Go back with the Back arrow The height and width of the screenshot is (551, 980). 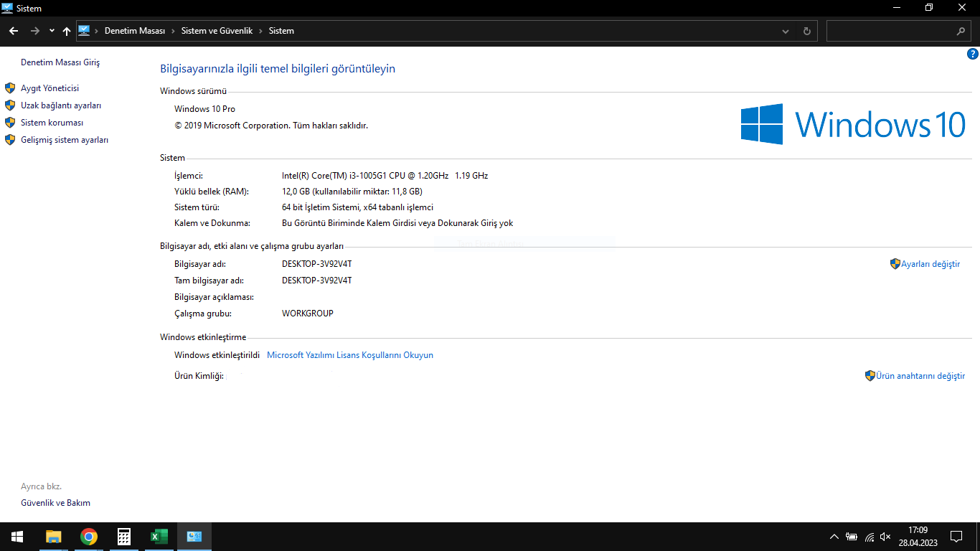click(x=14, y=31)
